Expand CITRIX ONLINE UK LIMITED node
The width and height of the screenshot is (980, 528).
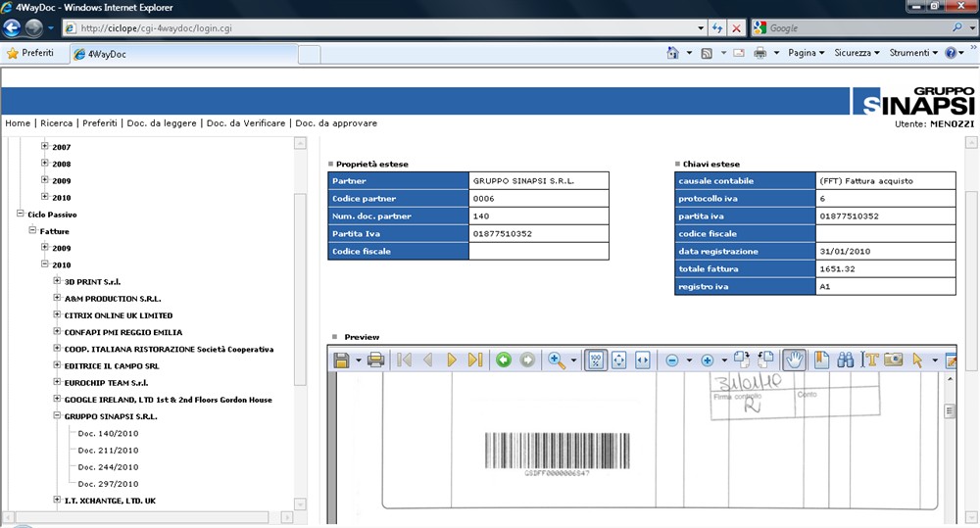point(57,314)
